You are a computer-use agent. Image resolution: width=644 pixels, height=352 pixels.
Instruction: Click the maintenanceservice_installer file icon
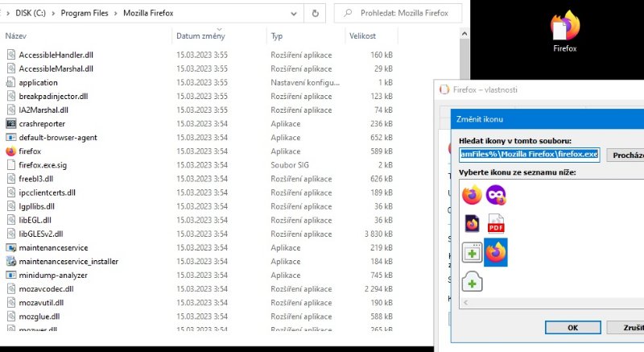[11, 261]
